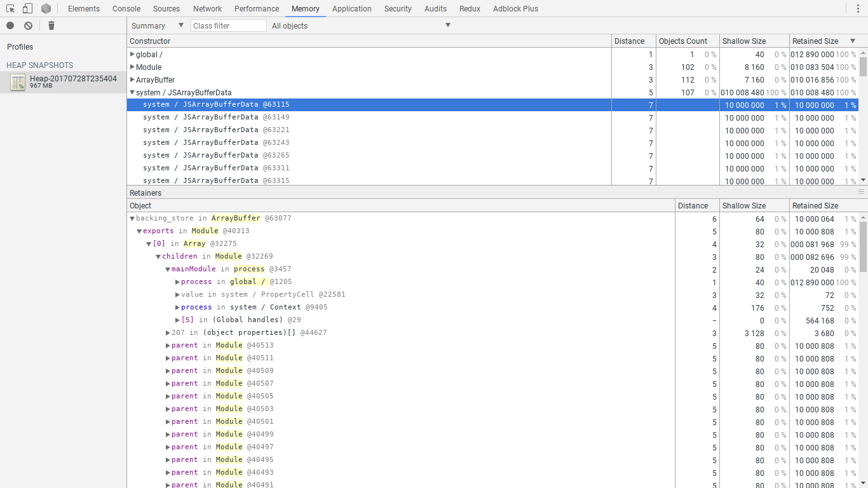Viewport: 868px width, 488px height.
Task: Select row JSArrayBufferData @63149
Action: (x=492, y=118)
